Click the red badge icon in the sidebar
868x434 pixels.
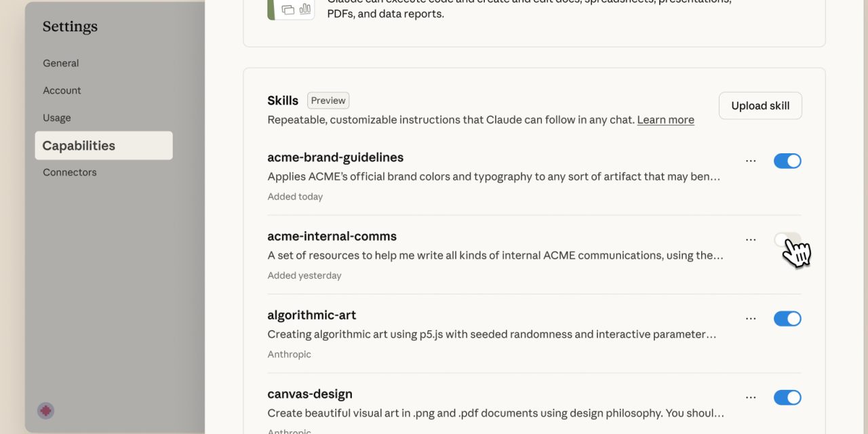[45, 411]
